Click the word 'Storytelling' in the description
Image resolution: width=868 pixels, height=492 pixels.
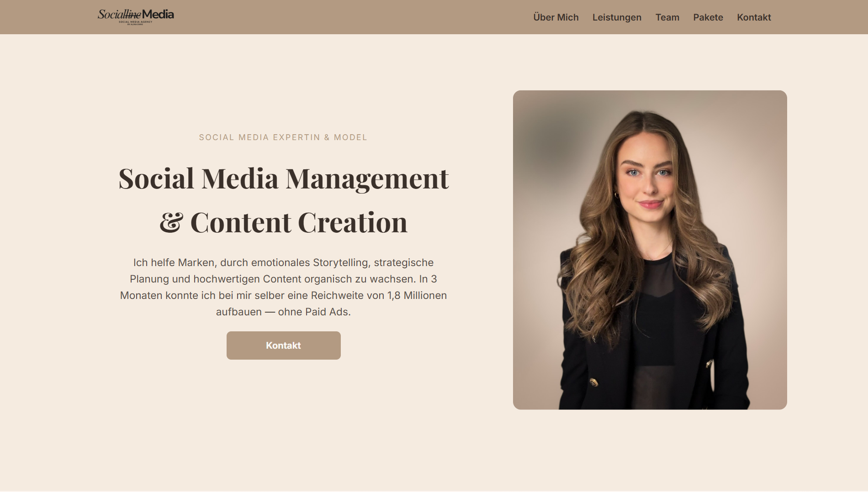pyautogui.click(x=340, y=262)
